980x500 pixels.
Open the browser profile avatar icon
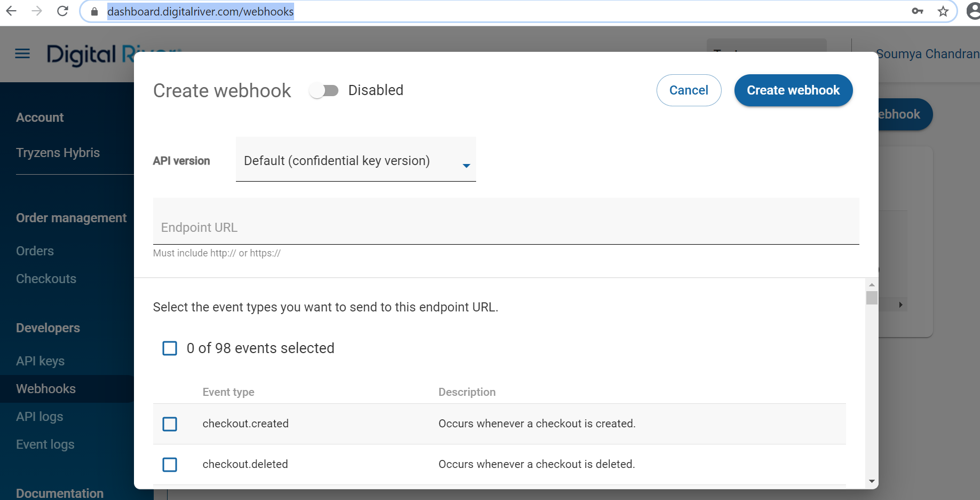tap(974, 11)
